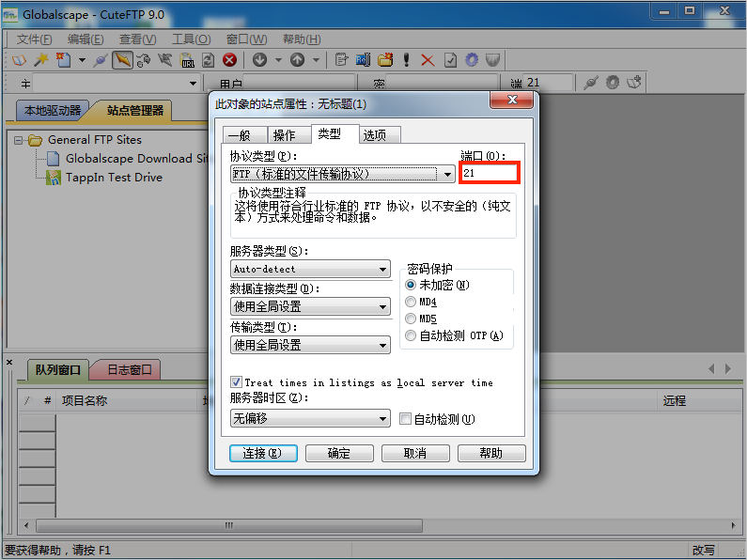This screenshot has height=560, width=747.
Task: Switch to the 站点管理器 tab
Action: point(134,111)
